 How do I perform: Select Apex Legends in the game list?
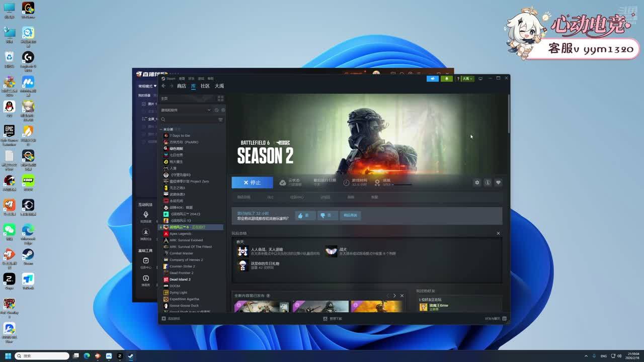point(180,234)
